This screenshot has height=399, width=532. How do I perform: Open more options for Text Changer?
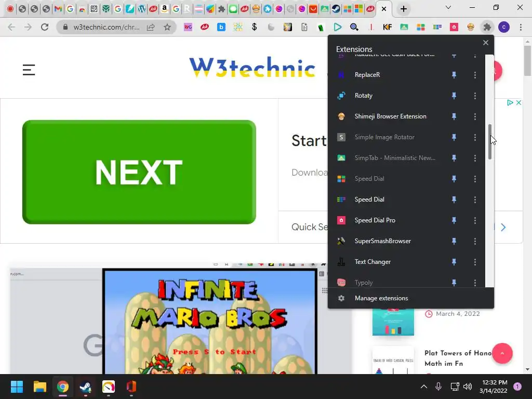(x=475, y=262)
